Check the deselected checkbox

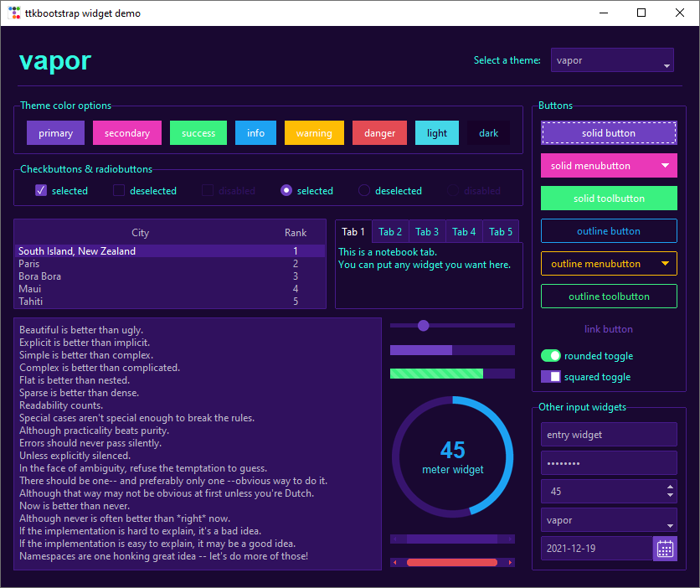[118, 190]
